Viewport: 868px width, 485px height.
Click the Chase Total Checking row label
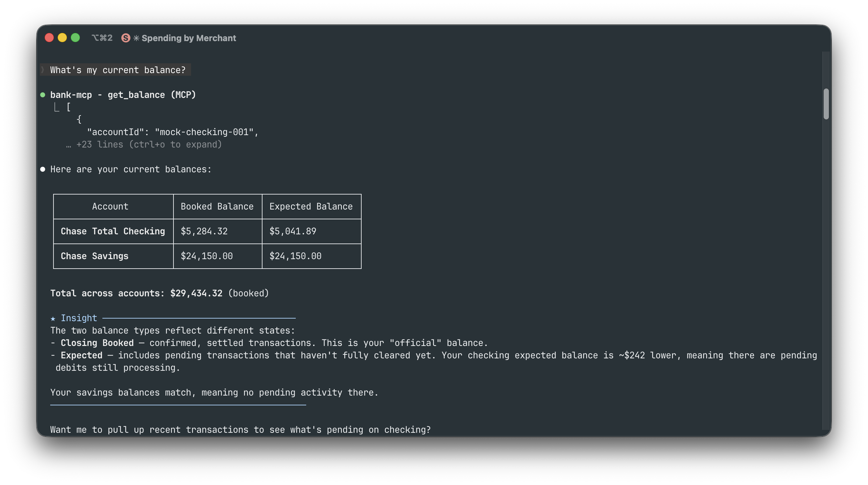[x=113, y=231]
